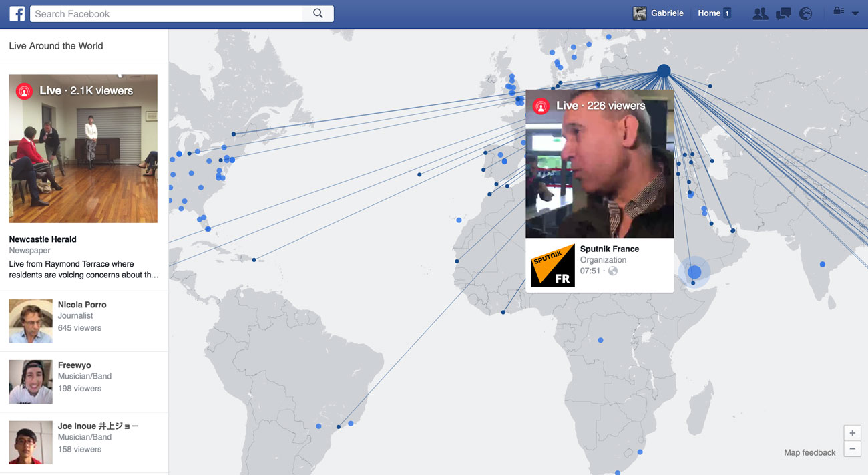
Task: Go to Home in top bar
Action: coord(709,13)
